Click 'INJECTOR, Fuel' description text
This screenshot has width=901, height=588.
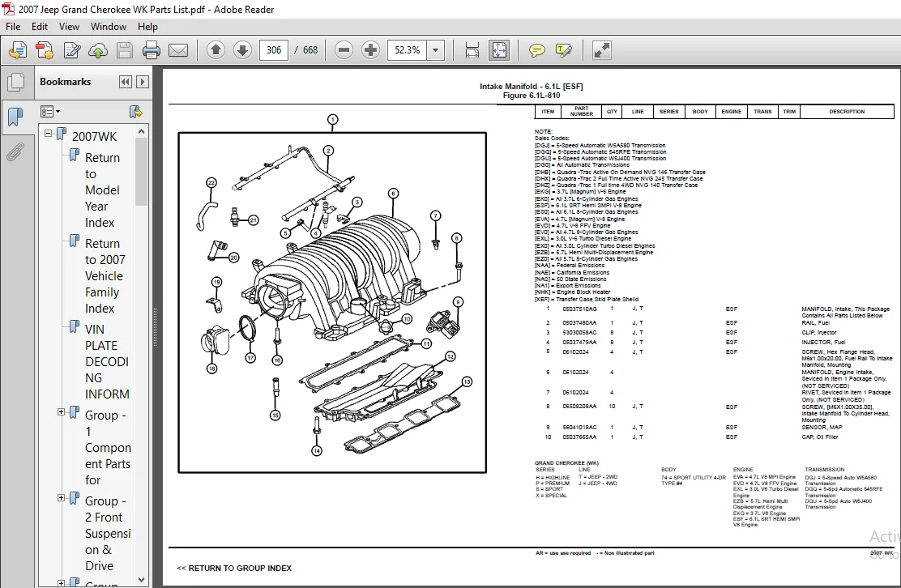[823, 343]
